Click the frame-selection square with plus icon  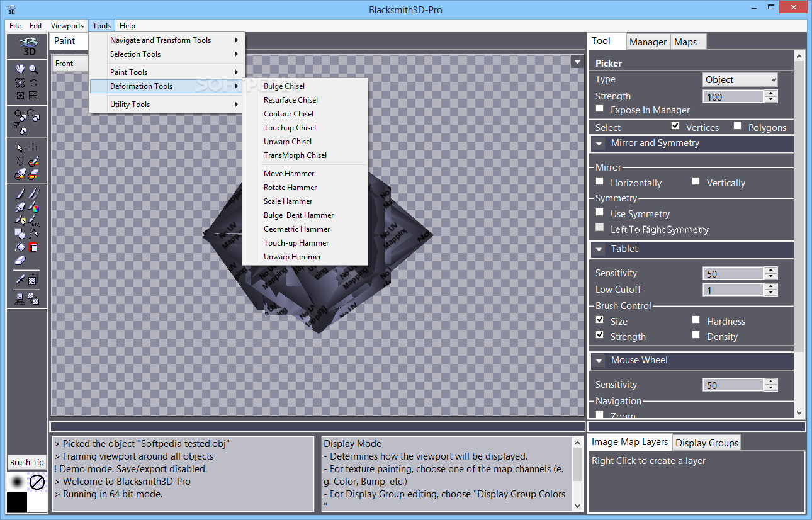point(20,95)
